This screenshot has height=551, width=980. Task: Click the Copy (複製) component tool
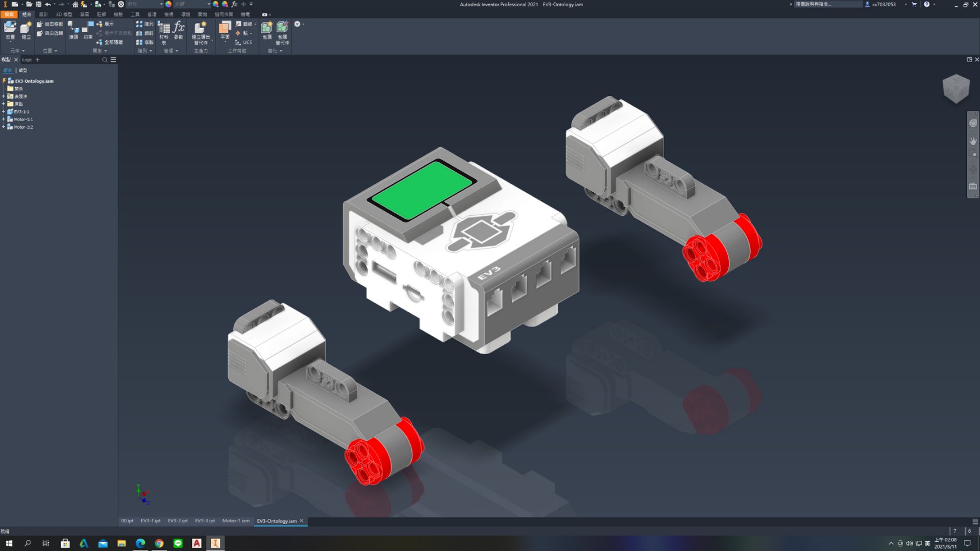coord(145,42)
